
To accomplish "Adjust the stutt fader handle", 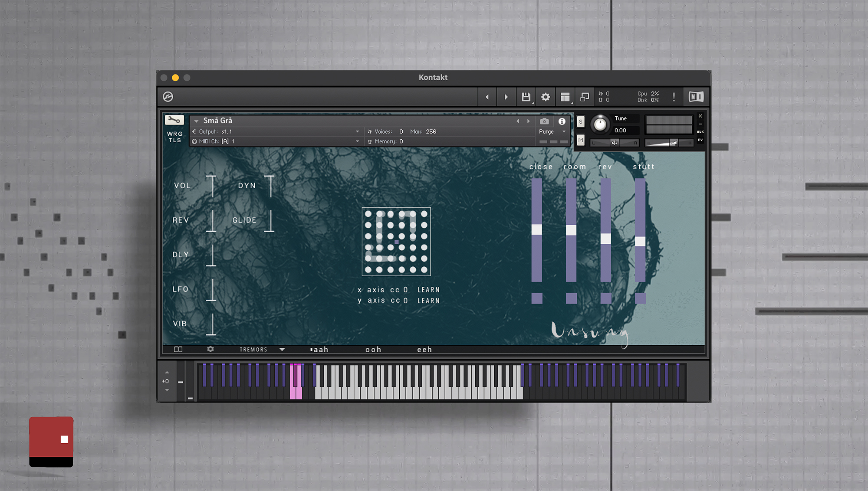I will click(x=640, y=242).
